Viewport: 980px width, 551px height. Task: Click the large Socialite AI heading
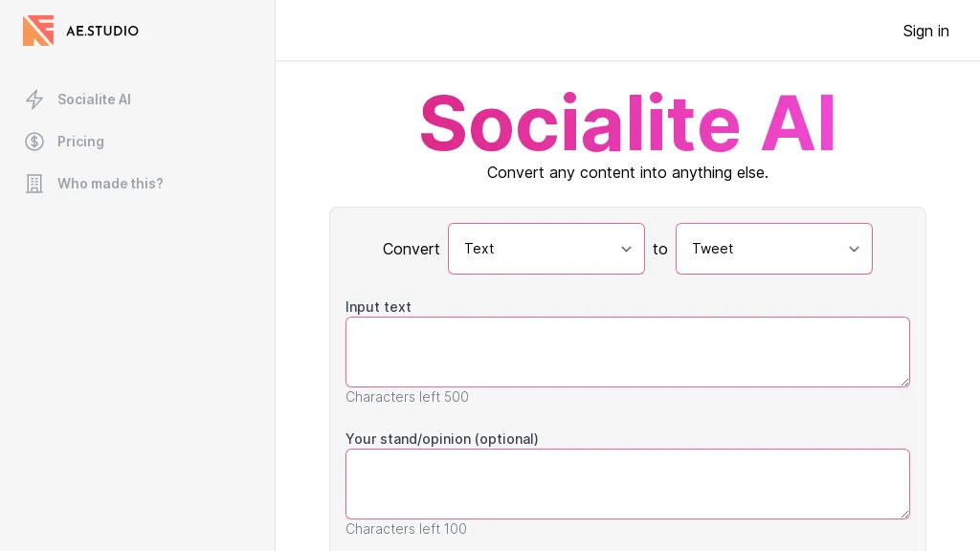click(x=628, y=122)
